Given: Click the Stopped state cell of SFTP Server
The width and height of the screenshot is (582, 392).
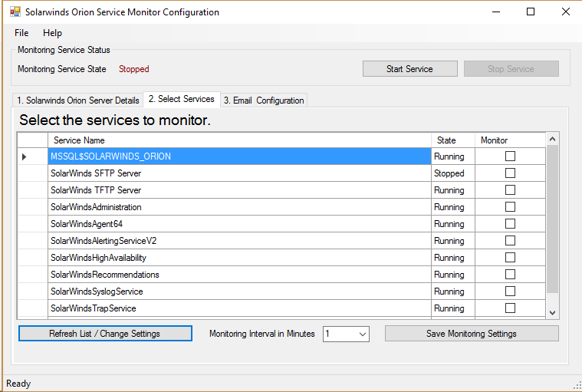Looking at the screenshot, I should click(x=453, y=173).
